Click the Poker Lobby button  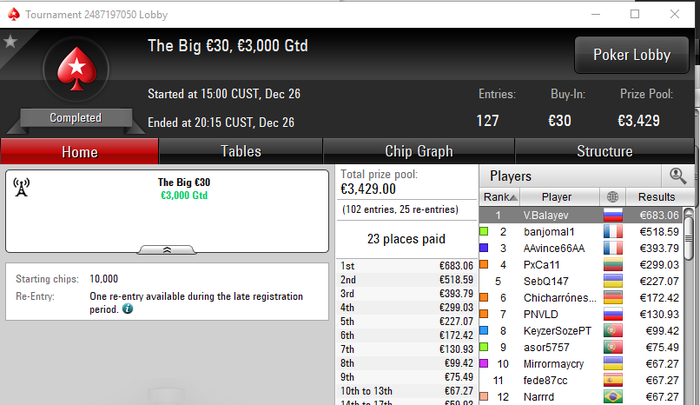pyautogui.click(x=632, y=55)
